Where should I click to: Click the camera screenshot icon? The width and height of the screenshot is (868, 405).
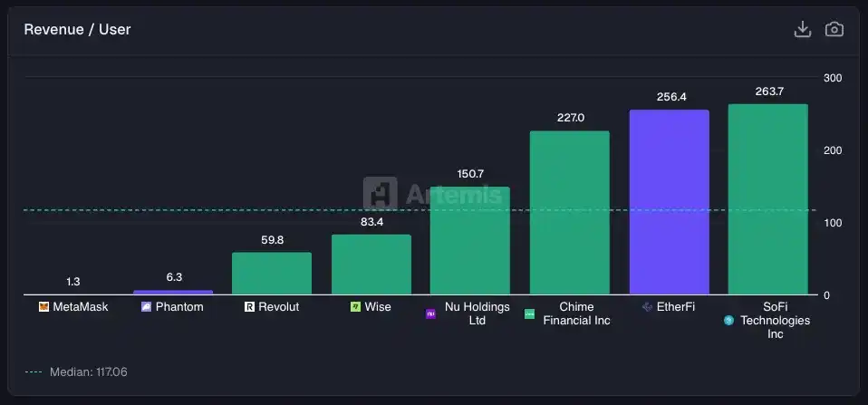tap(834, 29)
